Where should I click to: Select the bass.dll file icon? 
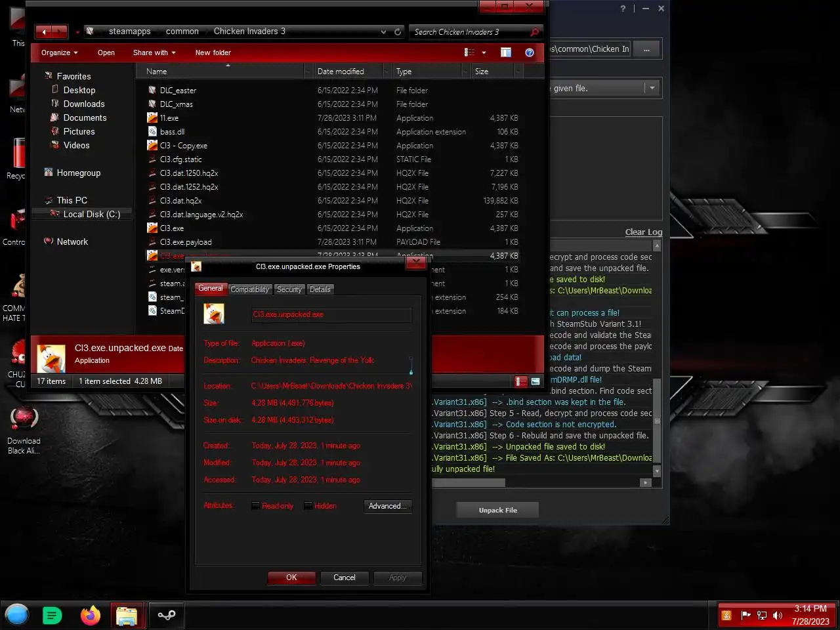(x=152, y=132)
